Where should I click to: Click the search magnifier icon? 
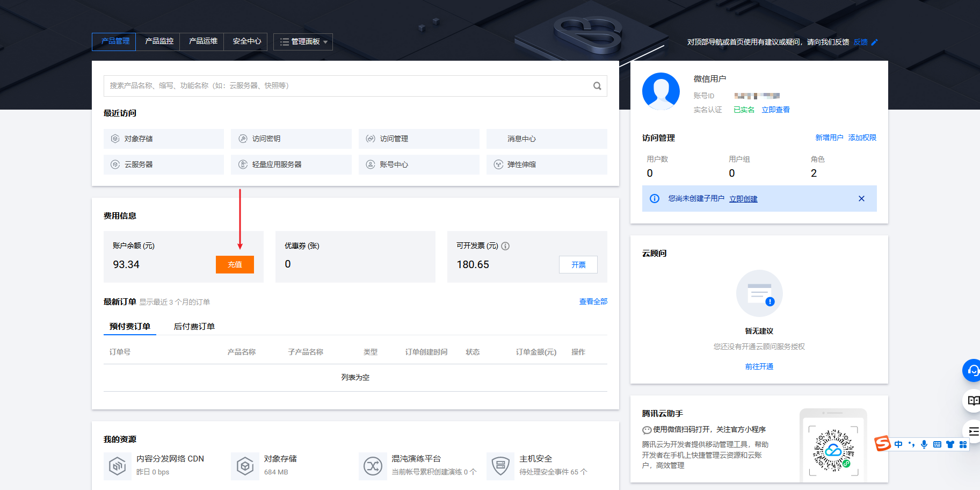(x=597, y=86)
